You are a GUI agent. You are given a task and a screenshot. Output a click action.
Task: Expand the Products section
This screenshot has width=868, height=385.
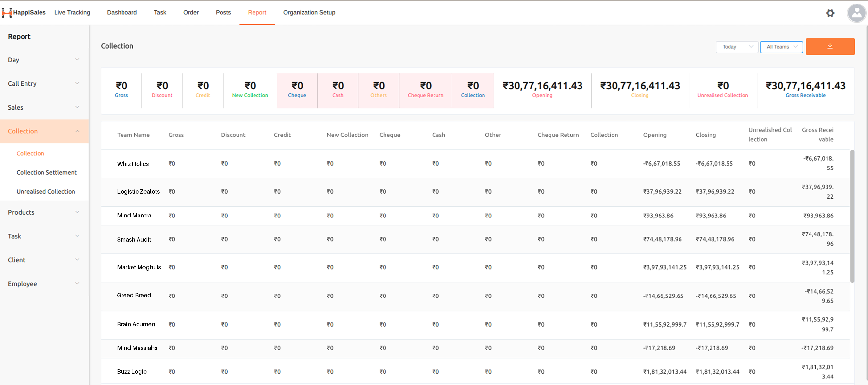pos(44,212)
